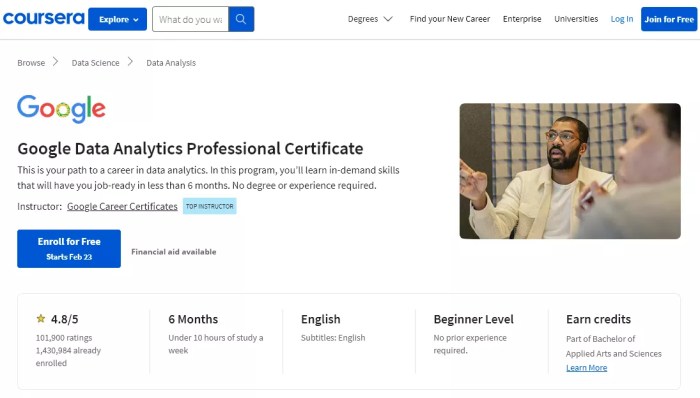Go to the Enterprise page

pyautogui.click(x=522, y=19)
